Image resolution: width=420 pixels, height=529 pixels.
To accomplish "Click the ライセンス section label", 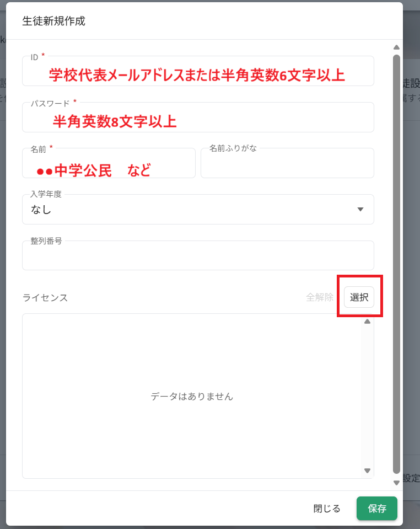I will pyautogui.click(x=45, y=298).
